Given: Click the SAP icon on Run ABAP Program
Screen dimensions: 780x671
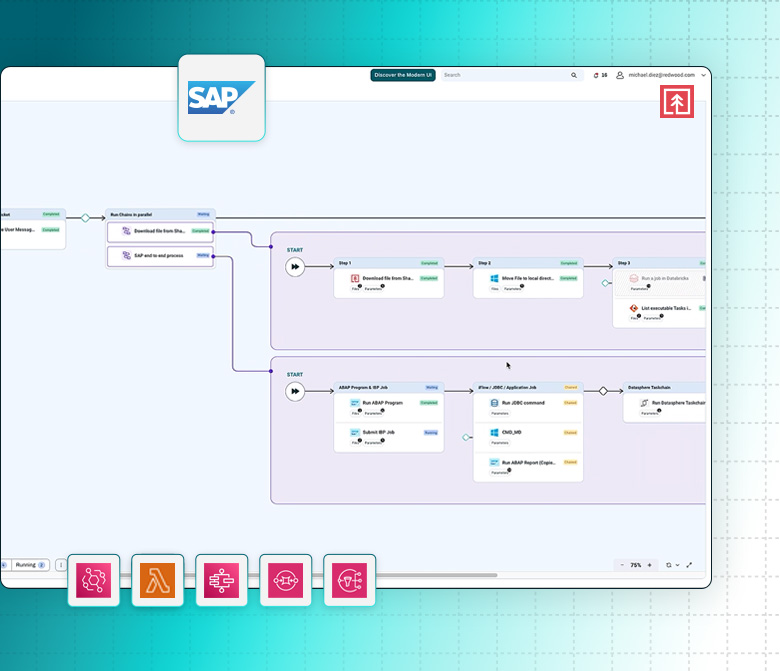Looking at the screenshot, I should pos(355,402).
